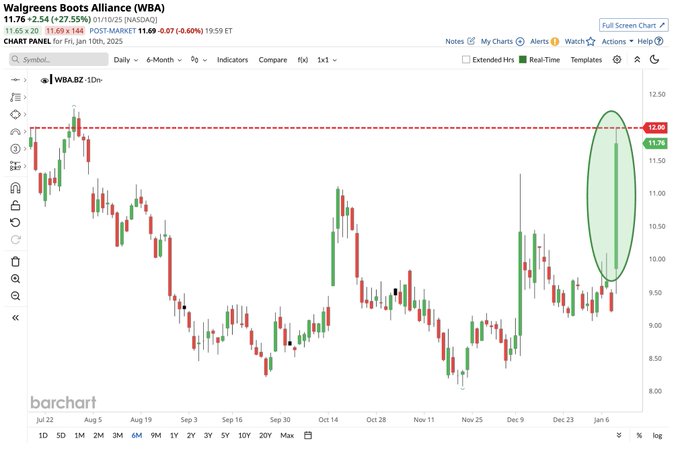Open the Daily period dropdown
This screenshot has width=680, height=449.
tap(126, 60)
